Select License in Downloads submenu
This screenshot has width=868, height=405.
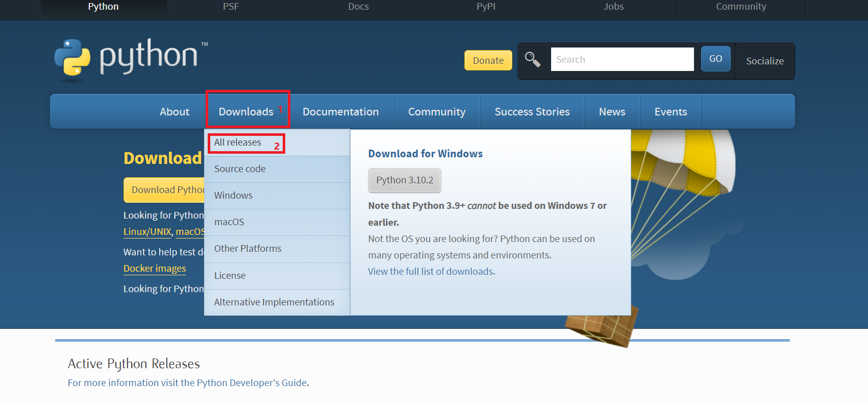(x=277, y=276)
